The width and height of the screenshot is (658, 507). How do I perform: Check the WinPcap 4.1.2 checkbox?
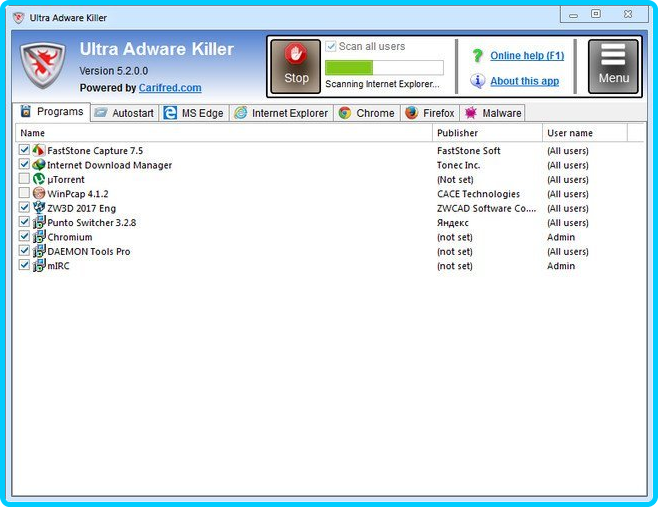point(24,193)
